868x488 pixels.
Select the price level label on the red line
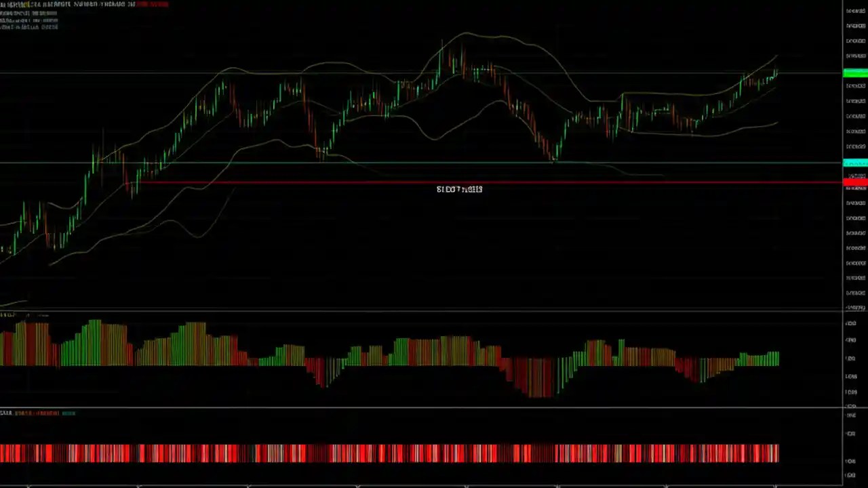point(459,189)
